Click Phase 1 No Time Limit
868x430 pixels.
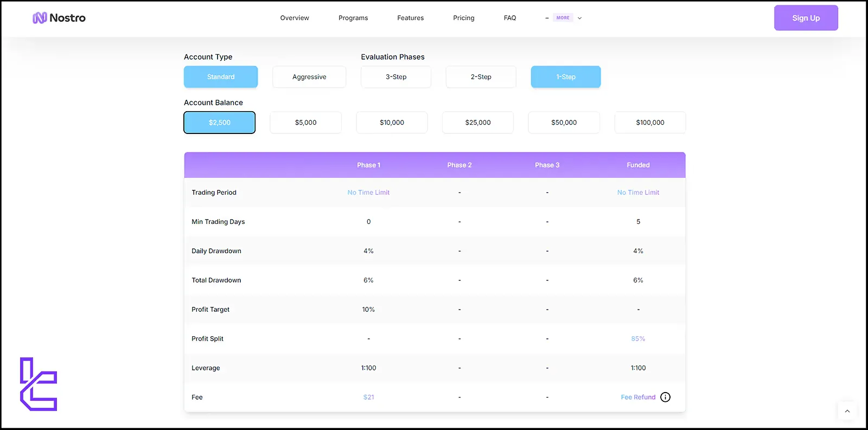[x=368, y=192]
